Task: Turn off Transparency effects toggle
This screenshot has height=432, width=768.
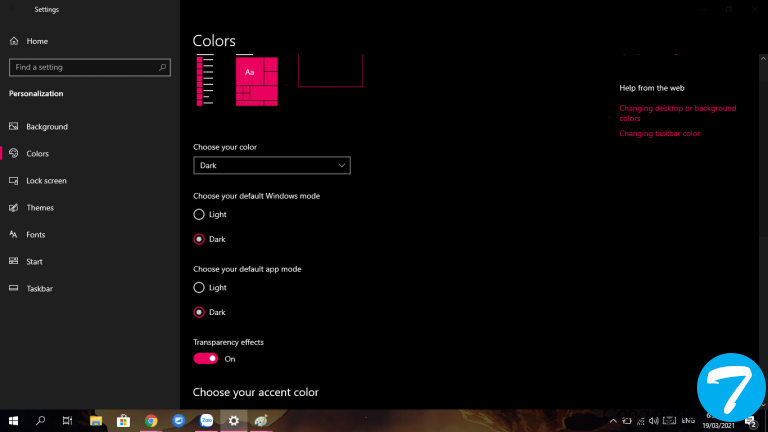Action: pyautogui.click(x=205, y=358)
